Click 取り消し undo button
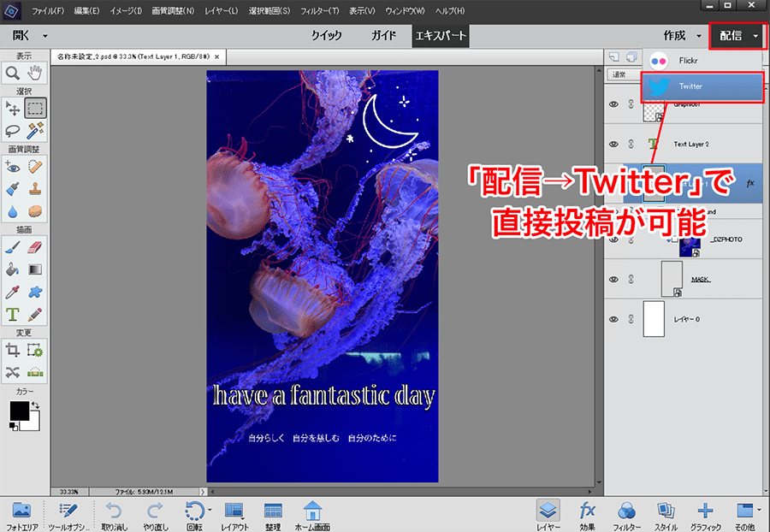Screen dimensions: 770x532 (115, 517)
